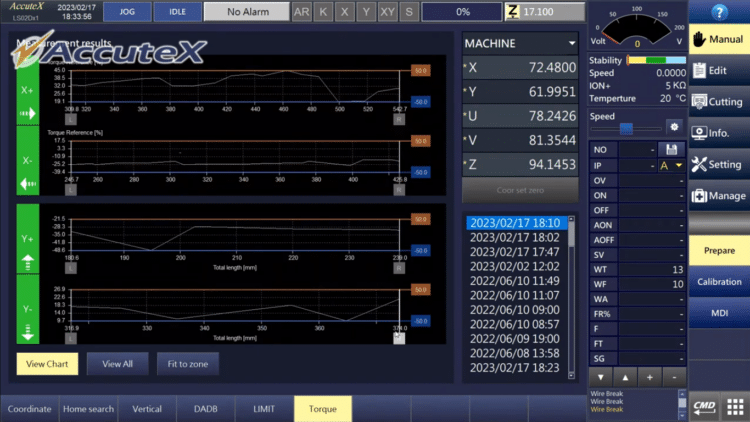The height and width of the screenshot is (422, 750).
Task: Open the Home search tab
Action: pyautogui.click(x=88, y=409)
